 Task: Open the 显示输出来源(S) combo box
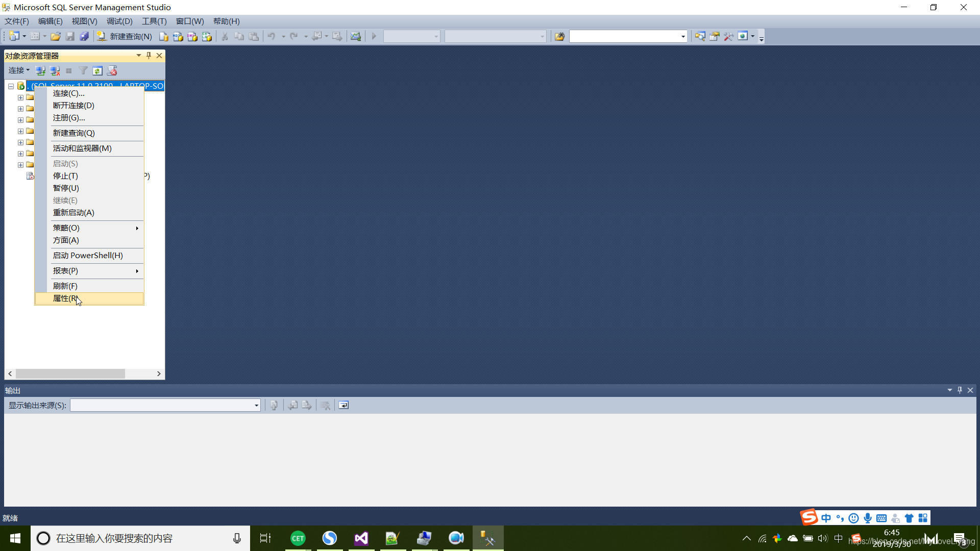[x=165, y=405]
